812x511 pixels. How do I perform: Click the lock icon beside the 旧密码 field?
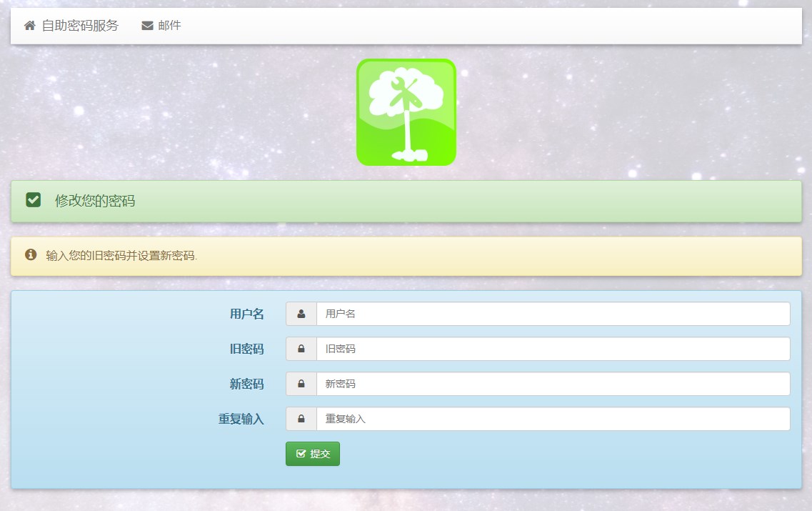tap(301, 349)
